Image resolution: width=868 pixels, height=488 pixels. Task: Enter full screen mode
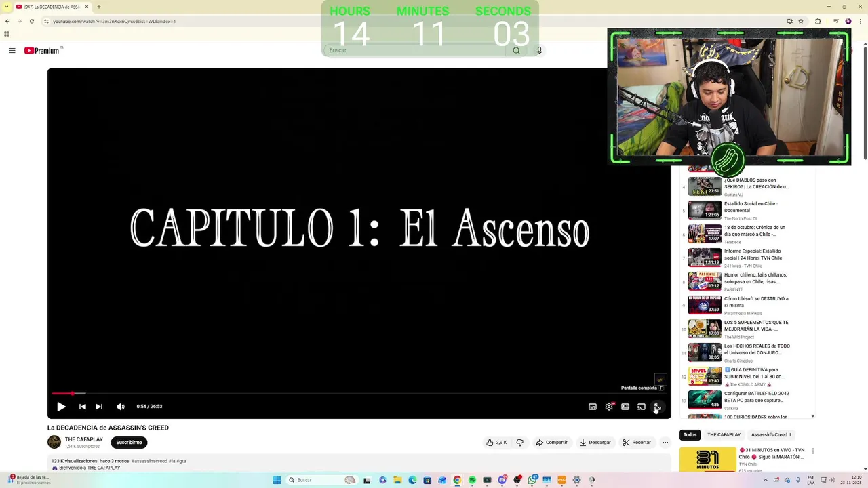point(657,407)
